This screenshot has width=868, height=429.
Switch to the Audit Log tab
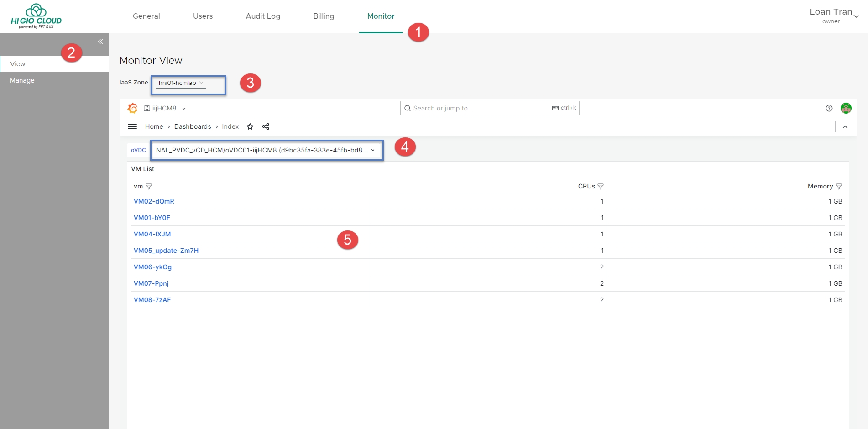click(x=263, y=16)
